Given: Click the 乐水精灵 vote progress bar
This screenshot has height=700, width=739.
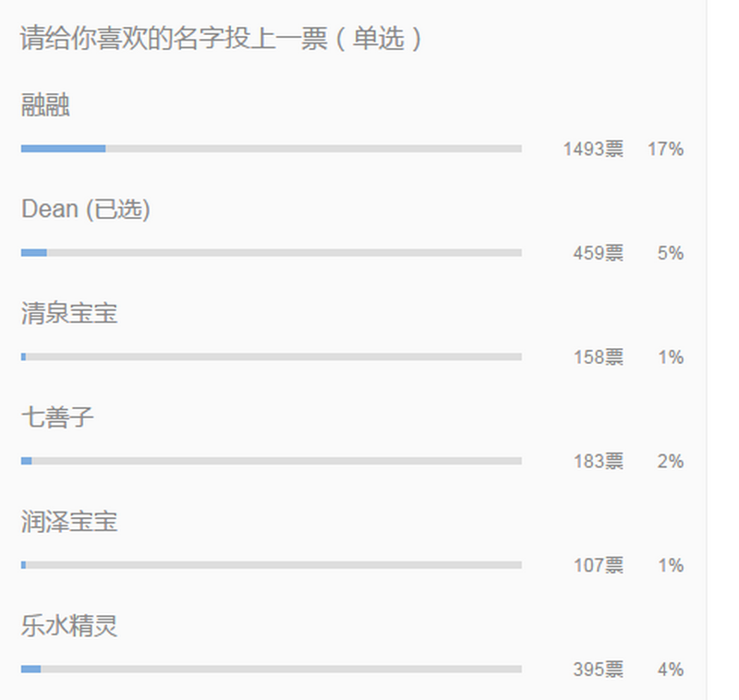Looking at the screenshot, I should [271, 670].
